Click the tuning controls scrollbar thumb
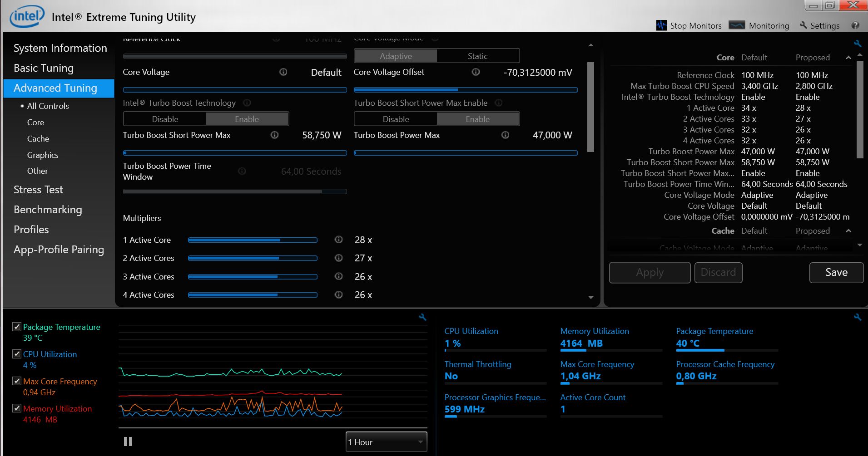This screenshot has width=868, height=456. [590, 107]
